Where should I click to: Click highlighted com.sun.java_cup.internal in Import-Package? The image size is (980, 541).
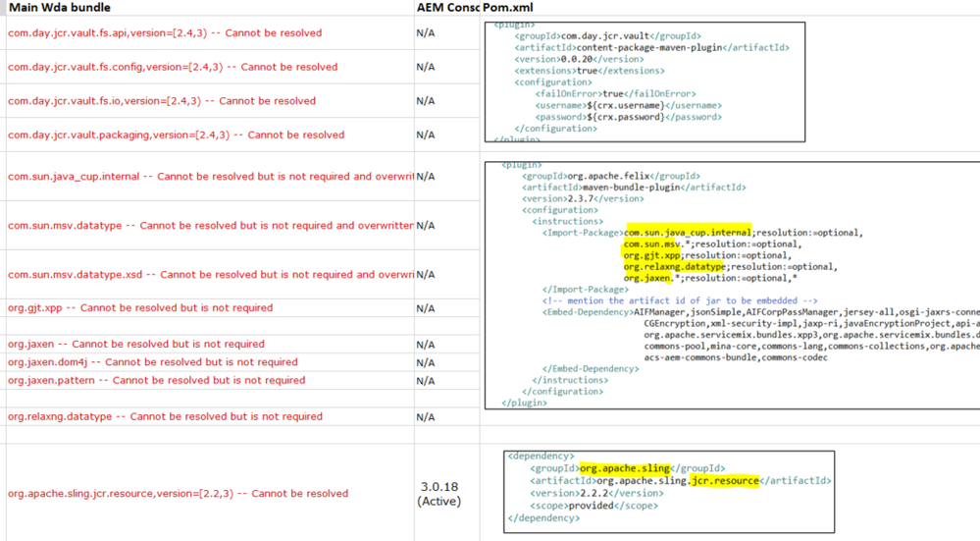[688, 233]
